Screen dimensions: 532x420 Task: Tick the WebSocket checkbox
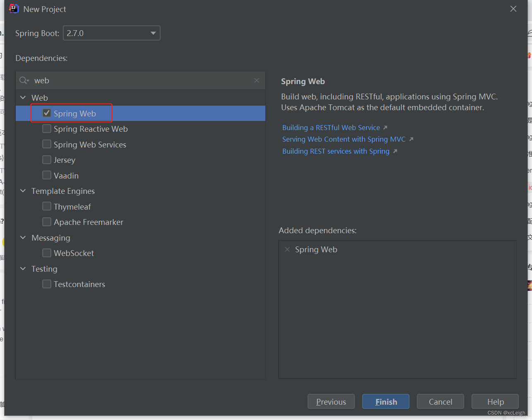coord(47,253)
